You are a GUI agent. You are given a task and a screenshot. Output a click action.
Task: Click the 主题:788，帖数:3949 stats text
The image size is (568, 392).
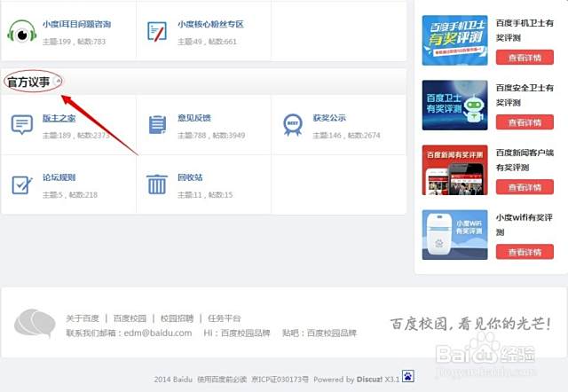(x=211, y=136)
